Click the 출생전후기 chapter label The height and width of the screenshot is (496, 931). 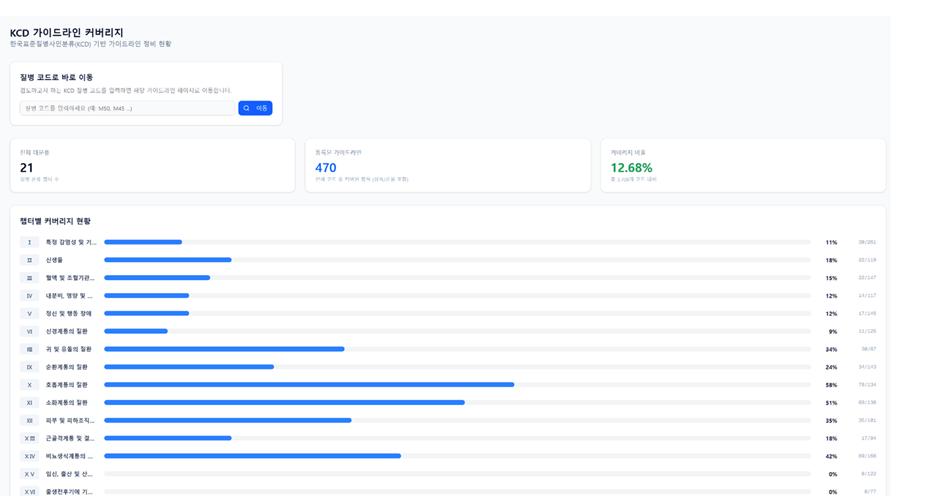[69, 492]
